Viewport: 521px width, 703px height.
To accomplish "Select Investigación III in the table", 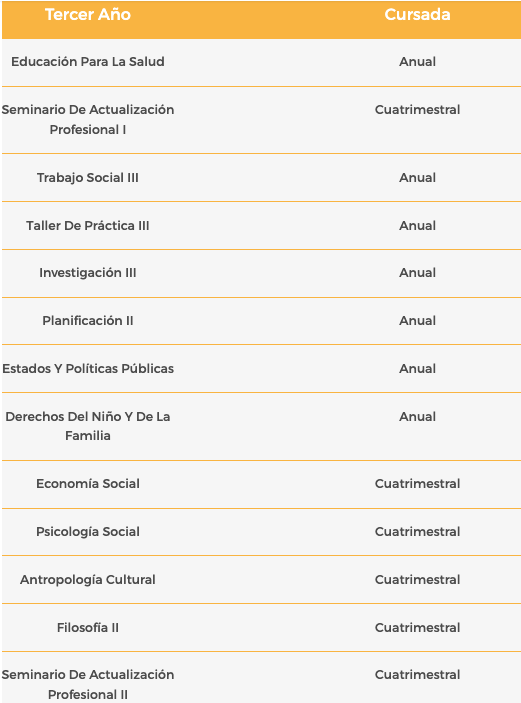I will click(x=88, y=273).
